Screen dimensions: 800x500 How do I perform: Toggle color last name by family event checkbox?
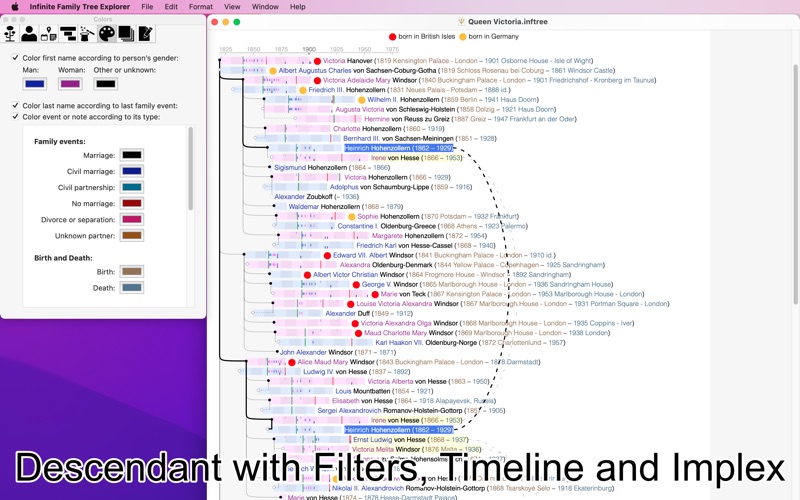tap(15, 105)
